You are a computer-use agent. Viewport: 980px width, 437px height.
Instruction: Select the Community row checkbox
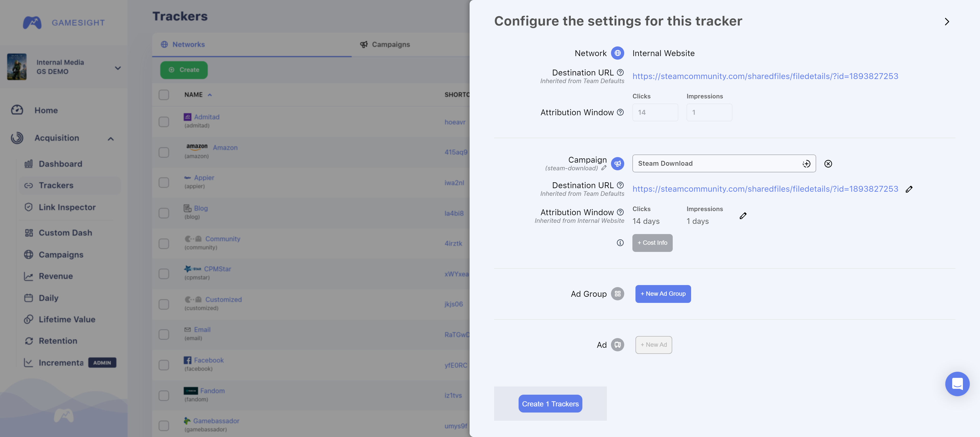coord(164,243)
